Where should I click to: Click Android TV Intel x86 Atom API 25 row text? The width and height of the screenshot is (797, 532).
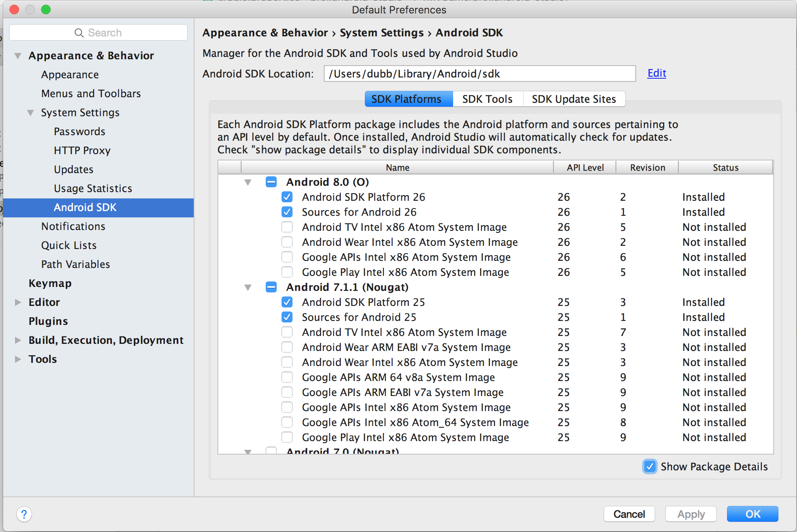pyautogui.click(x=404, y=332)
